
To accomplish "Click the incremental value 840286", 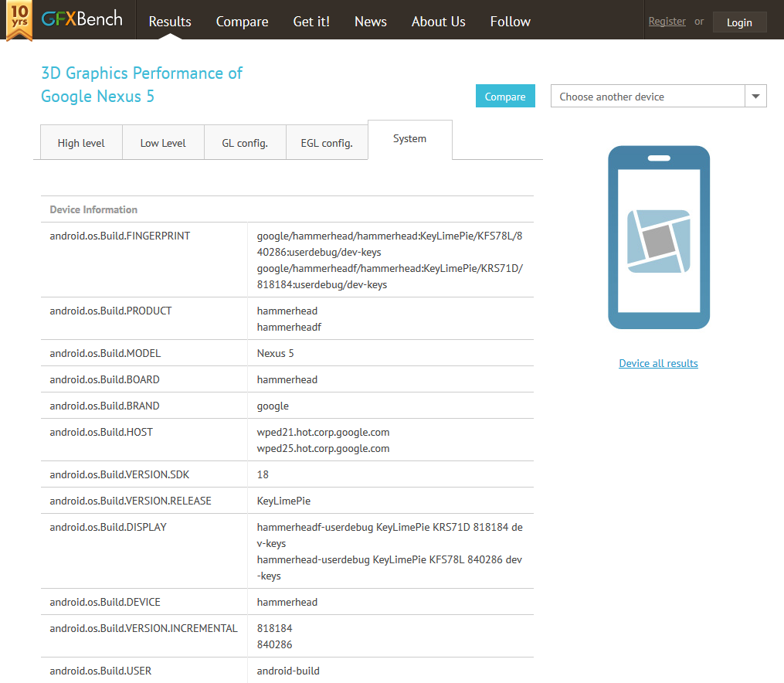I will pos(274,645).
